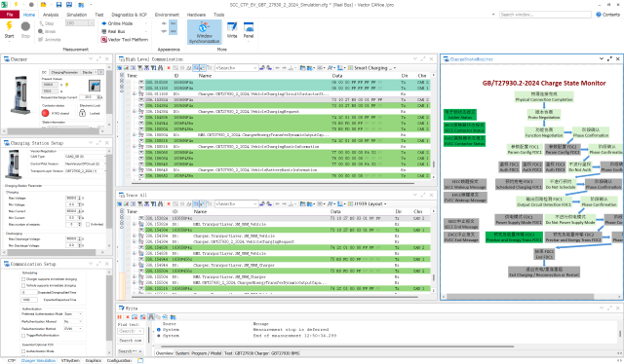Start the measurement with the lightning icon
This screenshot has height=364, width=624.
tap(9, 27)
